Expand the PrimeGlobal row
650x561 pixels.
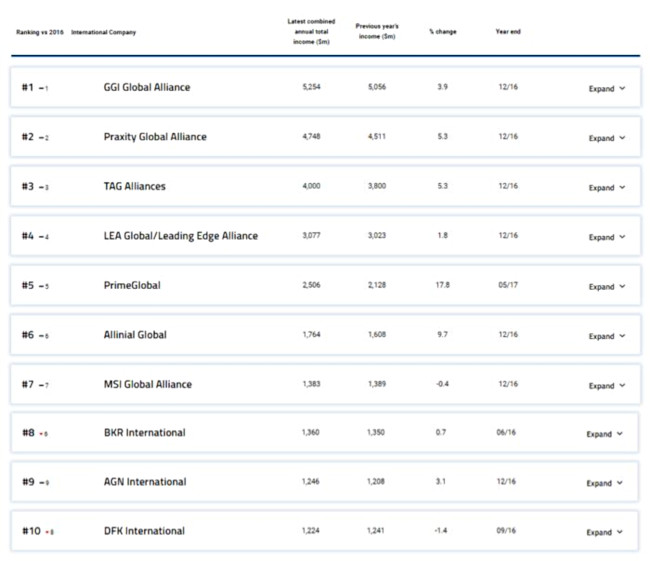coord(607,287)
